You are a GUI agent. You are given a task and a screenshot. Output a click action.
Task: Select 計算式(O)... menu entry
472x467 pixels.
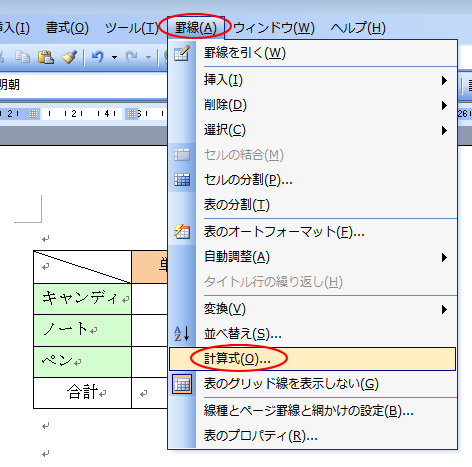313,359
